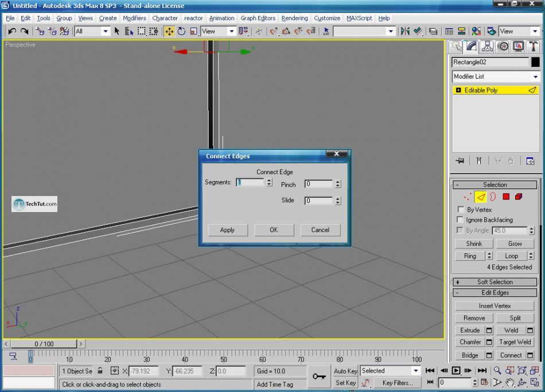
Task: Undo the last action in the toolbar
Action: 12,32
